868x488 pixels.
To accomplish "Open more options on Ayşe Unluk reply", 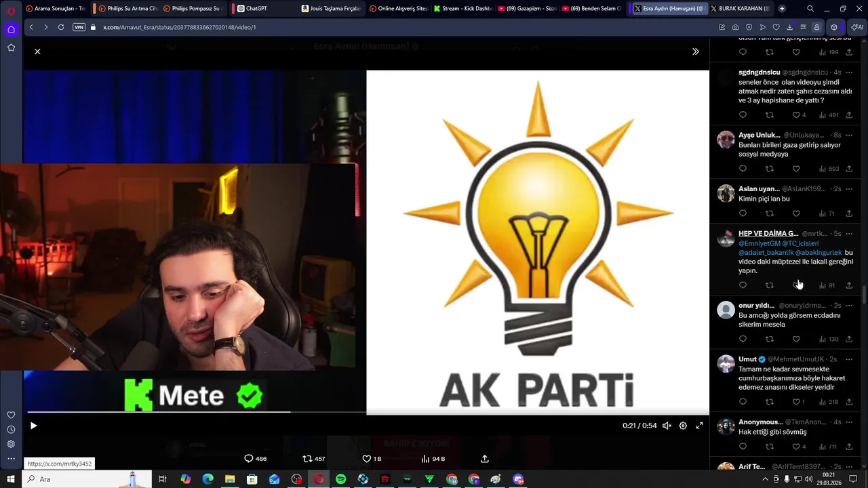I will click(849, 135).
